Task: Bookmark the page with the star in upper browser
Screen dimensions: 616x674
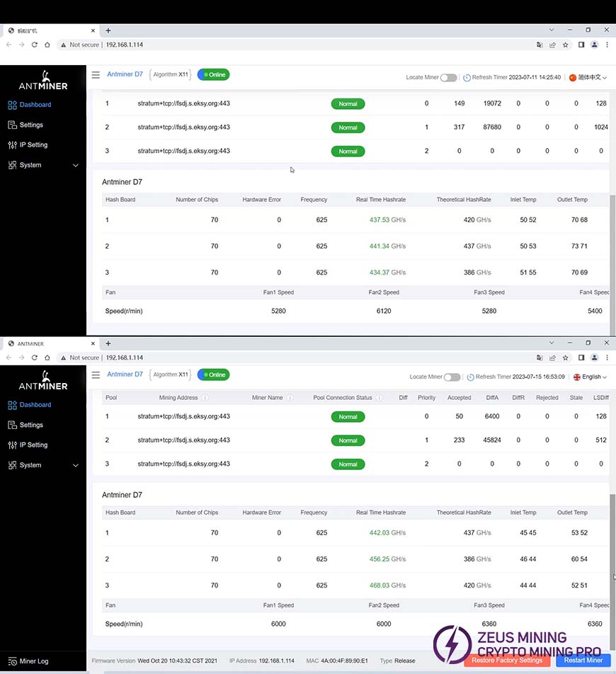Action: coord(565,45)
